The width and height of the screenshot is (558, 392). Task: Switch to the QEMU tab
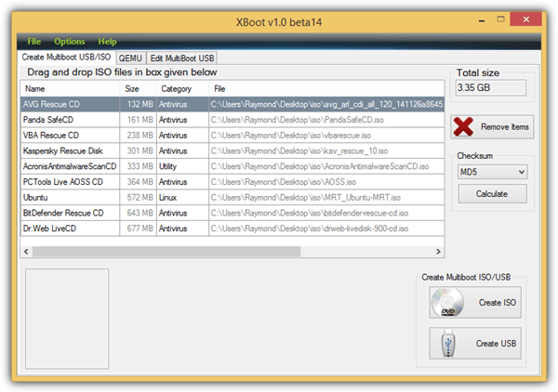point(130,58)
